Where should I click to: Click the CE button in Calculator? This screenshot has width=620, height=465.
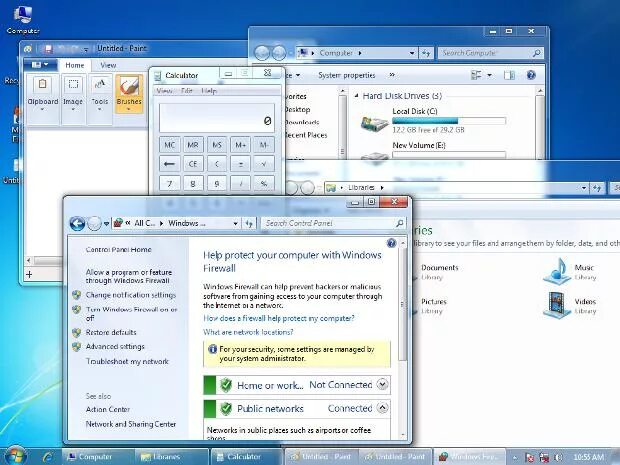[193, 164]
